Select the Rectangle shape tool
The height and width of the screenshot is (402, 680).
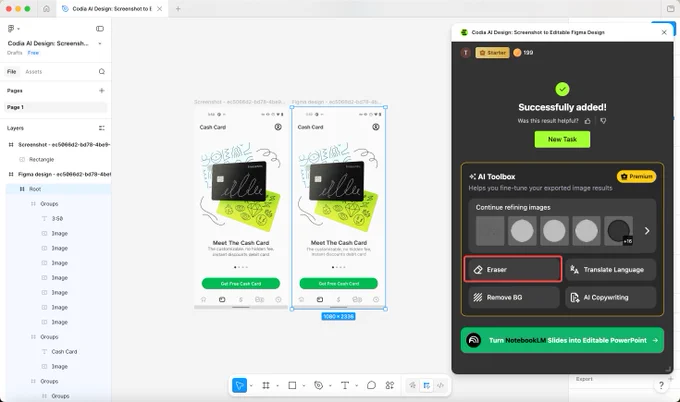[x=292, y=385]
